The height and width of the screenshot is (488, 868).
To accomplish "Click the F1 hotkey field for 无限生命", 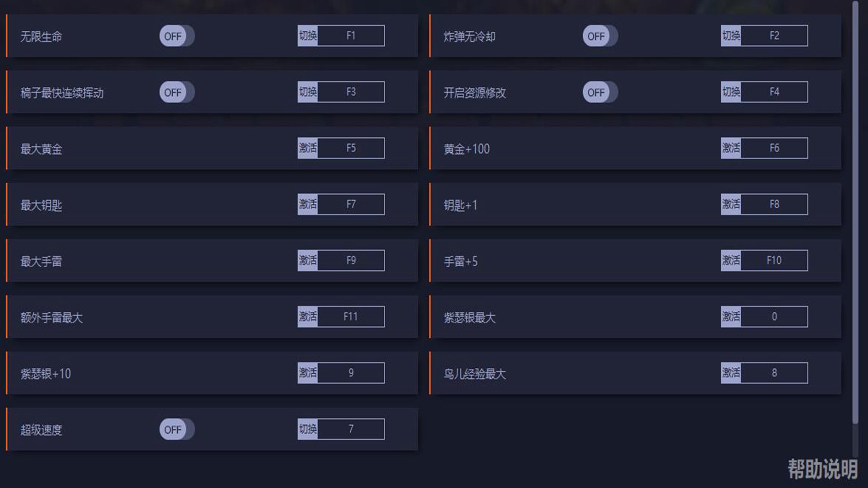I will point(351,36).
